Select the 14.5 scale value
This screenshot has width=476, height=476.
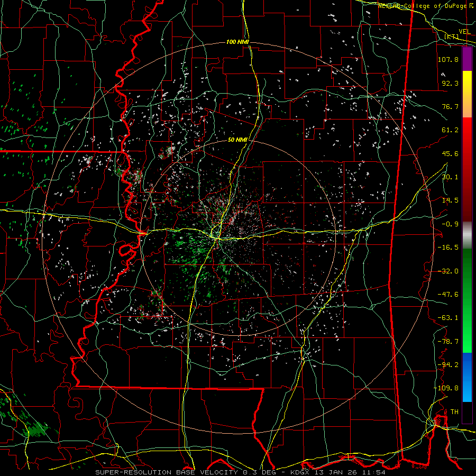coord(450,200)
